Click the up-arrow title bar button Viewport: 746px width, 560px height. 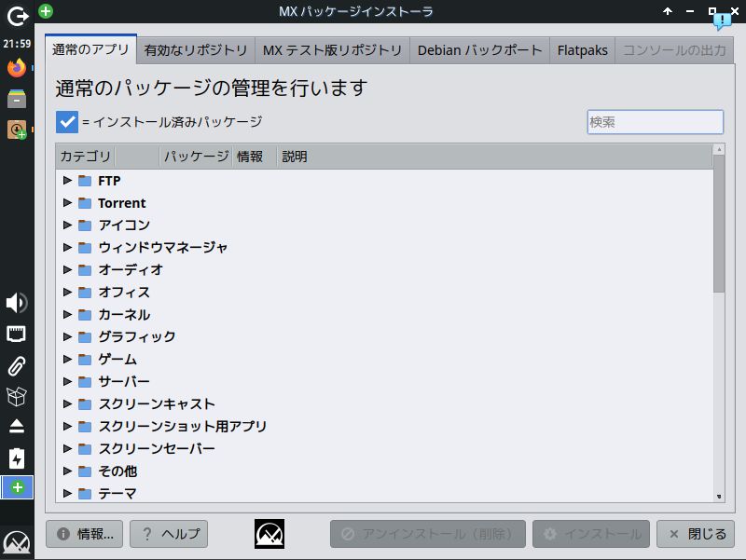pos(668,11)
